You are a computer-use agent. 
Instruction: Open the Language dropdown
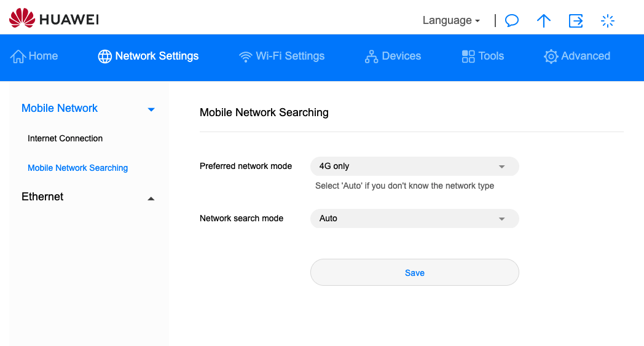pos(451,20)
